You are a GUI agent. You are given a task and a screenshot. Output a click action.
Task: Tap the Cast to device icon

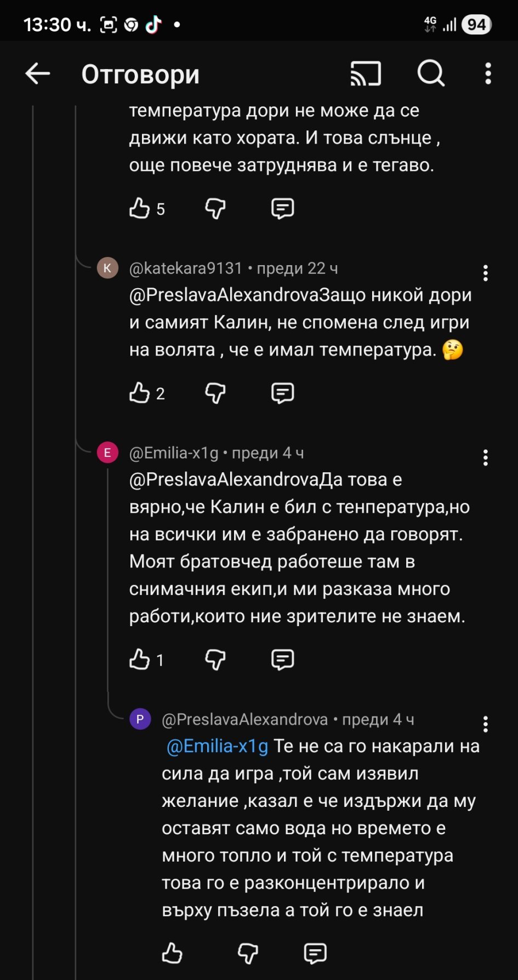pos(366,74)
